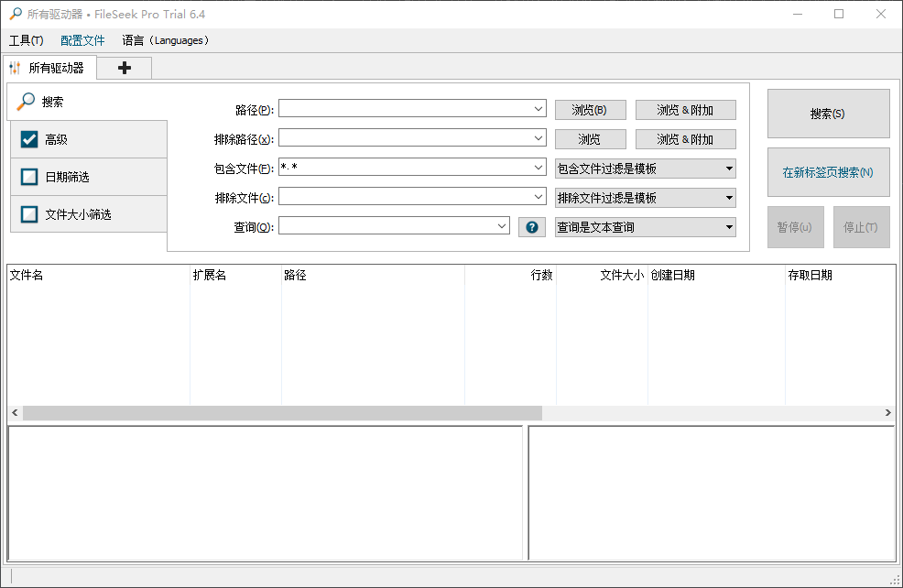
Task: Switch to the 所有驱动器 tab
Action: pos(57,68)
